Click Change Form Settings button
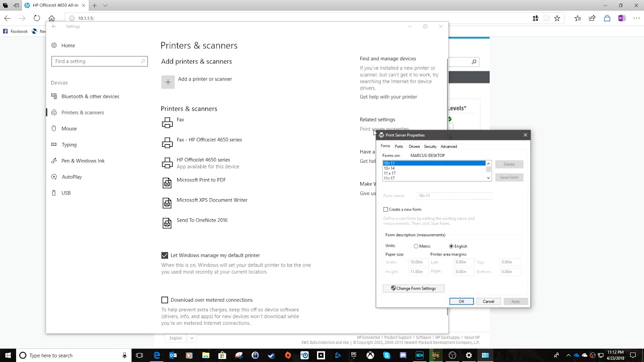 [x=413, y=289]
